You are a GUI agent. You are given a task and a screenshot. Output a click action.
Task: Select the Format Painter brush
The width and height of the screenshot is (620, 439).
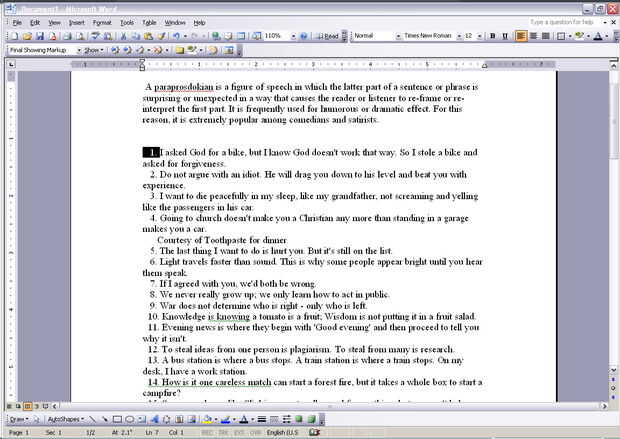161,36
